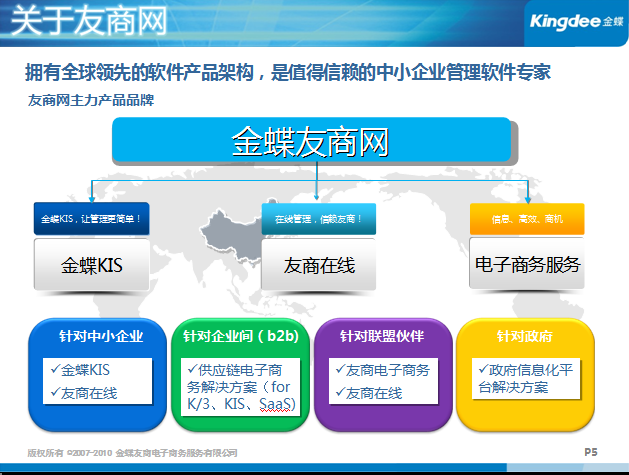Screen dimensions: 629x475
Task: Click the 针对企业间 (b2b) heading in the green card
Action: (241, 336)
